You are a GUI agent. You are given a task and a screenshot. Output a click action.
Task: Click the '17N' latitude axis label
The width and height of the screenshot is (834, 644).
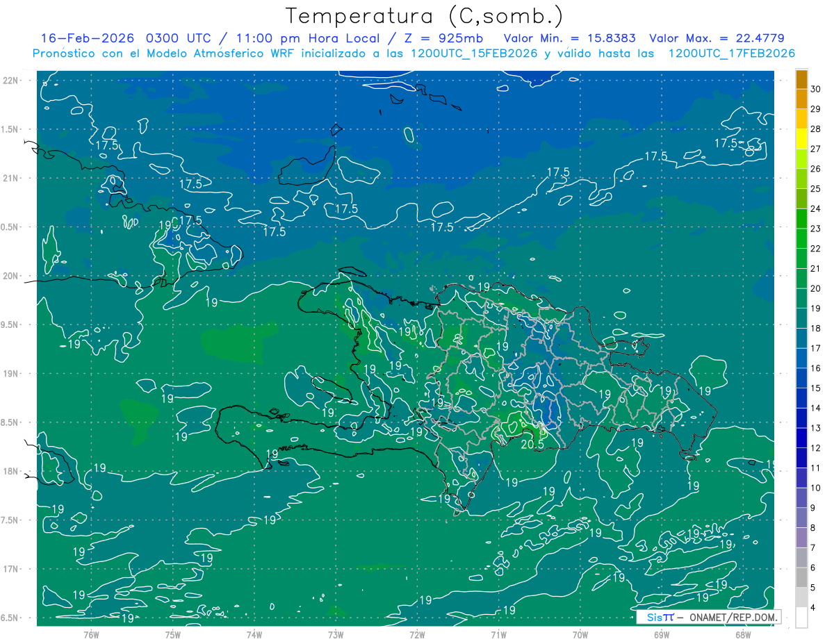point(12,569)
